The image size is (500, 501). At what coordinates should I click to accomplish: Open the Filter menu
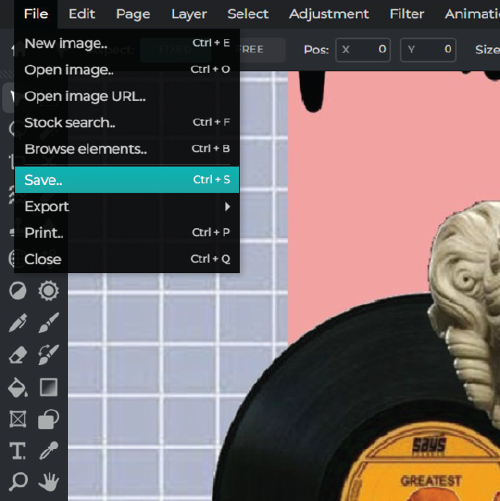click(x=407, y=14)
